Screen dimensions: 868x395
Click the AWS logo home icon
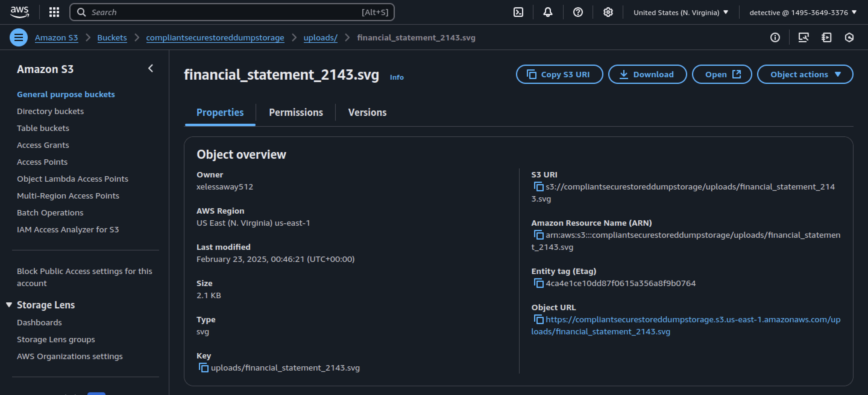20,12
